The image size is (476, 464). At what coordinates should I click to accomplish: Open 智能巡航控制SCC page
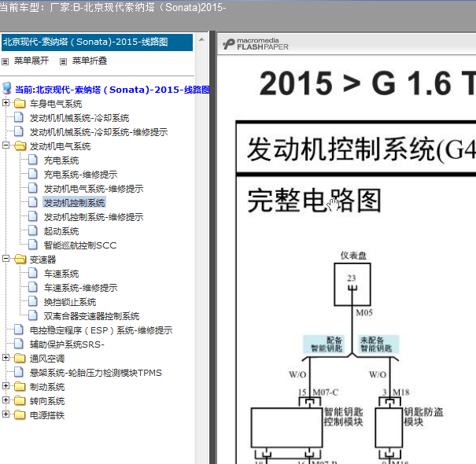[x=80, y=245]
